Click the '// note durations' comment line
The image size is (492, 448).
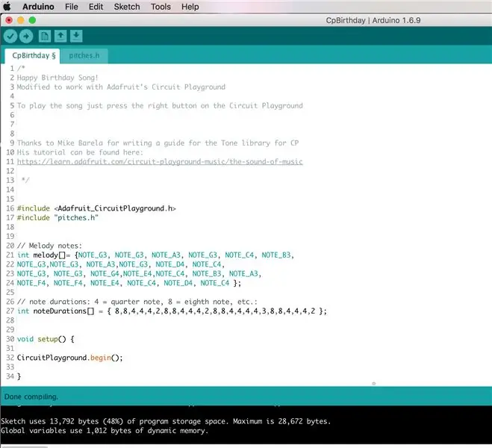click(x=137, y=302)
